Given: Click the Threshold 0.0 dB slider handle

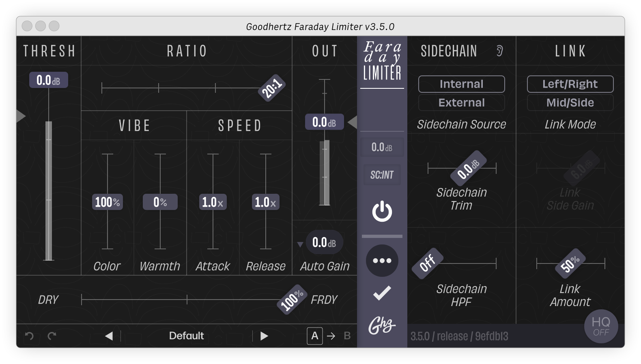Looking at the screenshot, I should tap(48, 80).
